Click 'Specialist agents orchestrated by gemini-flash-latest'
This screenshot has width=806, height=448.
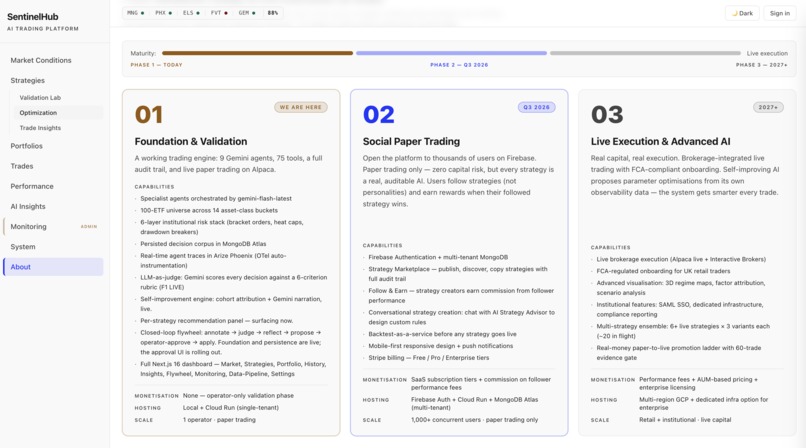216,198
